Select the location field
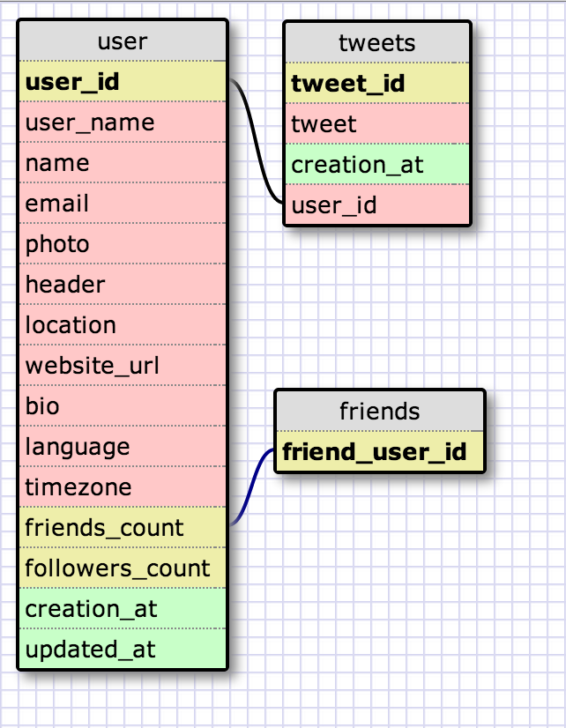 pos(123,325)
